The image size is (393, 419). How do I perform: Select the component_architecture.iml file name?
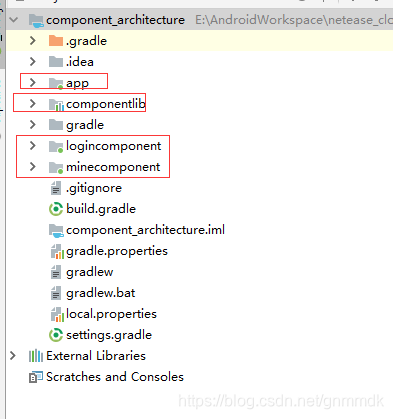(x=145, y=230)
